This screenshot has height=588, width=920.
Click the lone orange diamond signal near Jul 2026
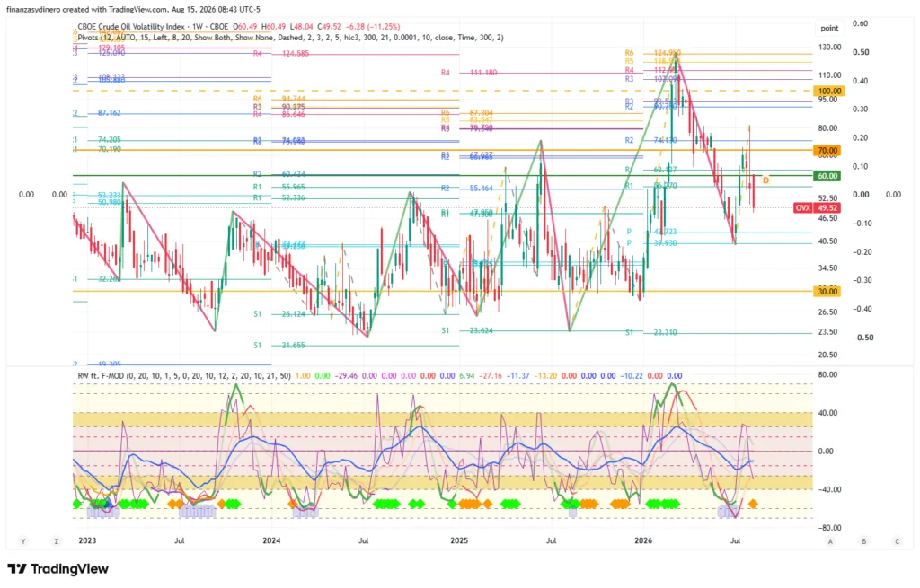752,504
